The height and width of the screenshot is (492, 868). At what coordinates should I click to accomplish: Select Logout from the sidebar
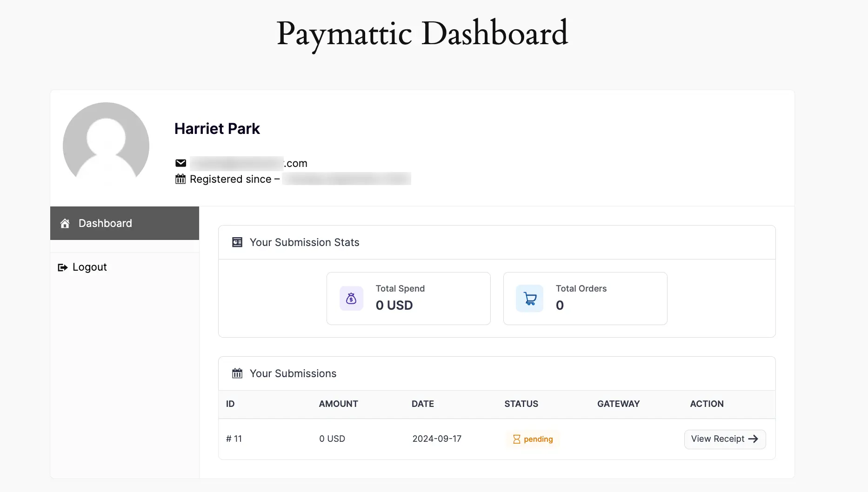tap(89, 267)
